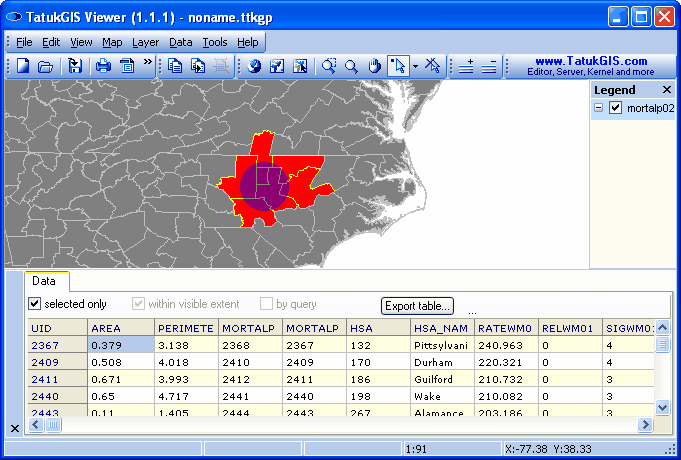Screen dimensions: 681x460
Task: Click the save diskette toolbar icon
Action: 75,66
